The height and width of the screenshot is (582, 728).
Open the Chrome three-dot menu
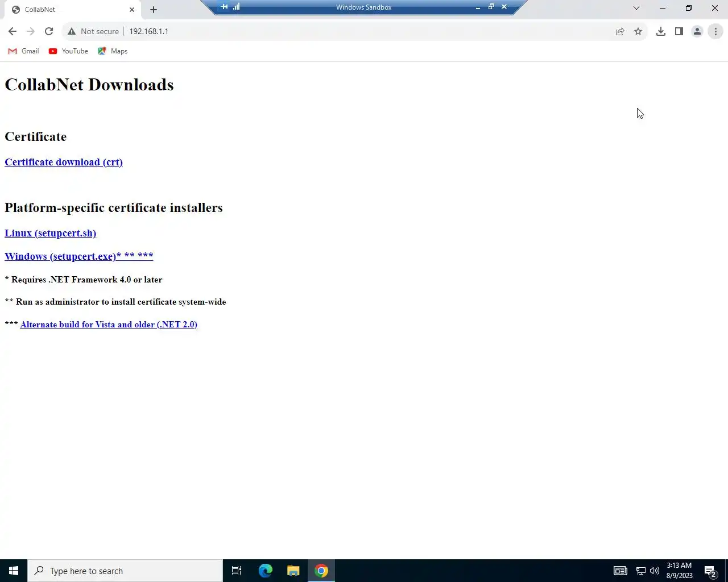tap(715, 31)
